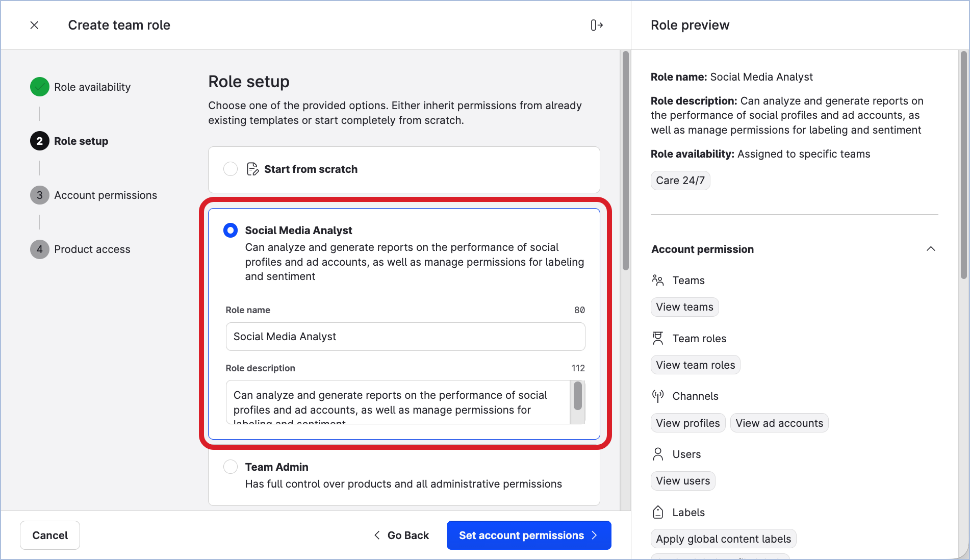Click the Start from scratch document icon
Image resolution: width=970 pixels, height=560 pixels.
point(252,169)
